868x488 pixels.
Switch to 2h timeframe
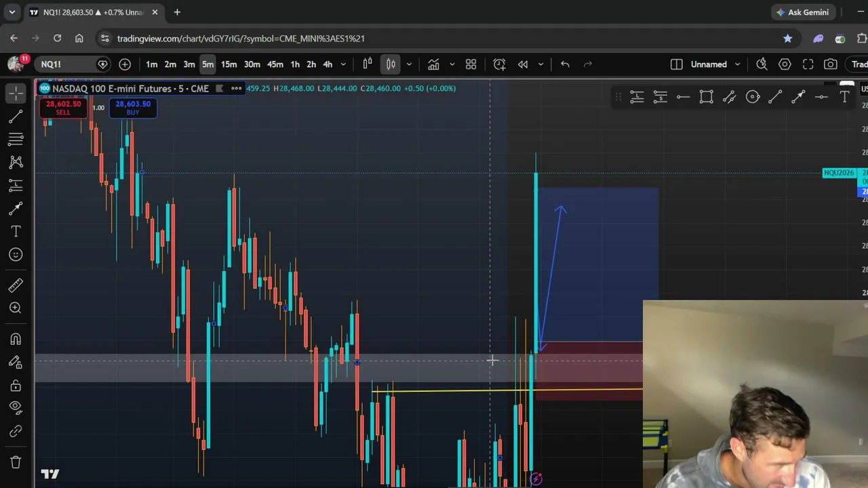(311, 64)
